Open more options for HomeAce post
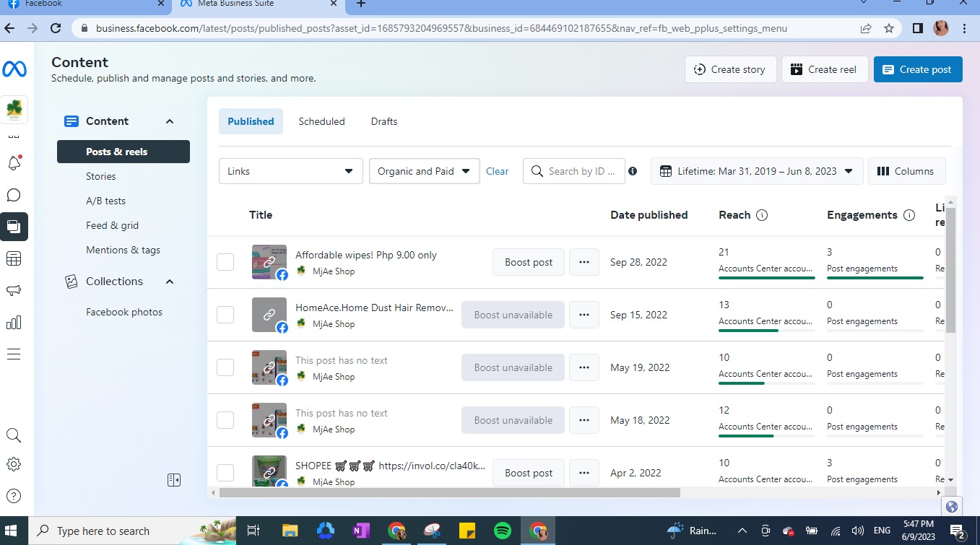980x545 pixels. (x=584, y=315)
